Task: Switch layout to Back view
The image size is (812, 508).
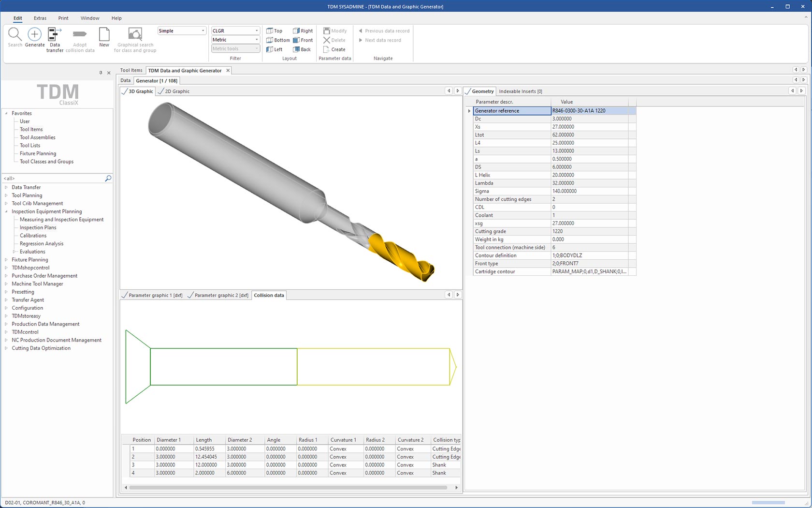Action: [x=302, y=49]
